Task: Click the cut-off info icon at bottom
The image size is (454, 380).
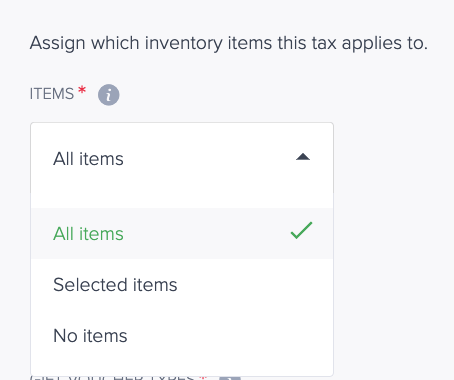Action: (x=230, y=378)
